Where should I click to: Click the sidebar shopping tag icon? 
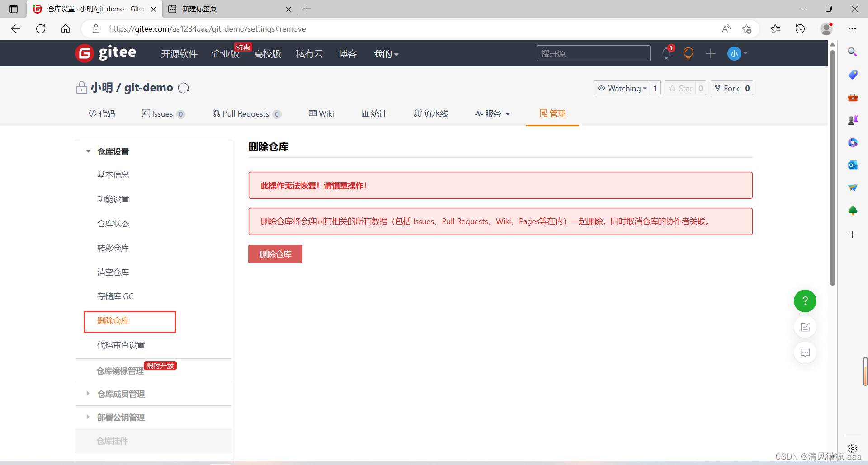(852, 75)
